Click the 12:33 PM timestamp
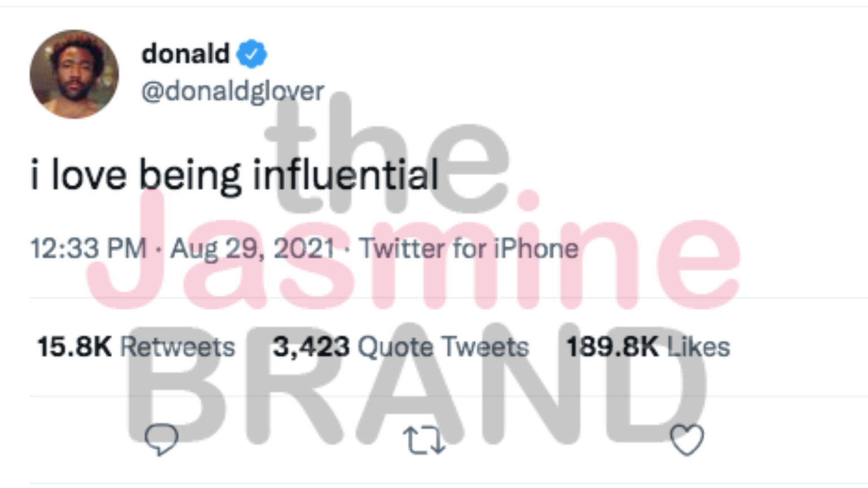Image resolution: width=868 pixels, height=488 pixels. tap(88, 249)
